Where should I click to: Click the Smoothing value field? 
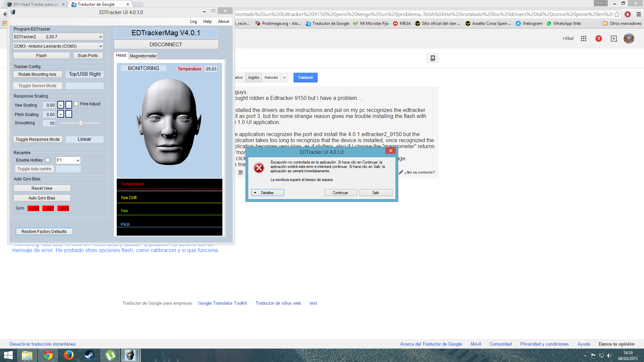49,123
